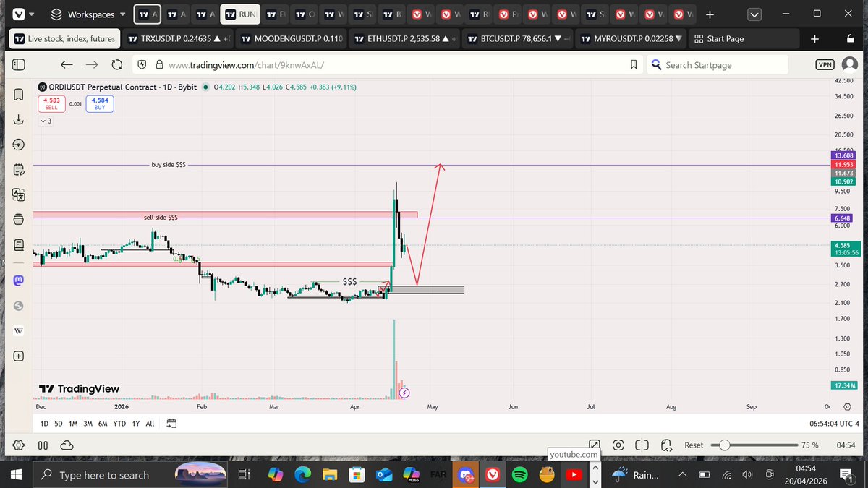The image size is (868, 488).
Task: Open the Window/tabs stack panel
Action: tap(18, 220)
